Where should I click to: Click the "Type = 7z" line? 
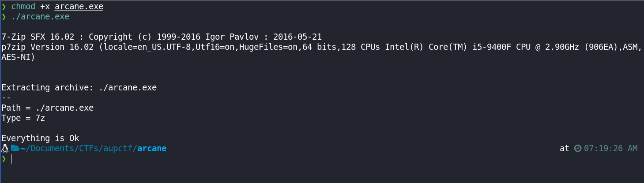point(23,118)
